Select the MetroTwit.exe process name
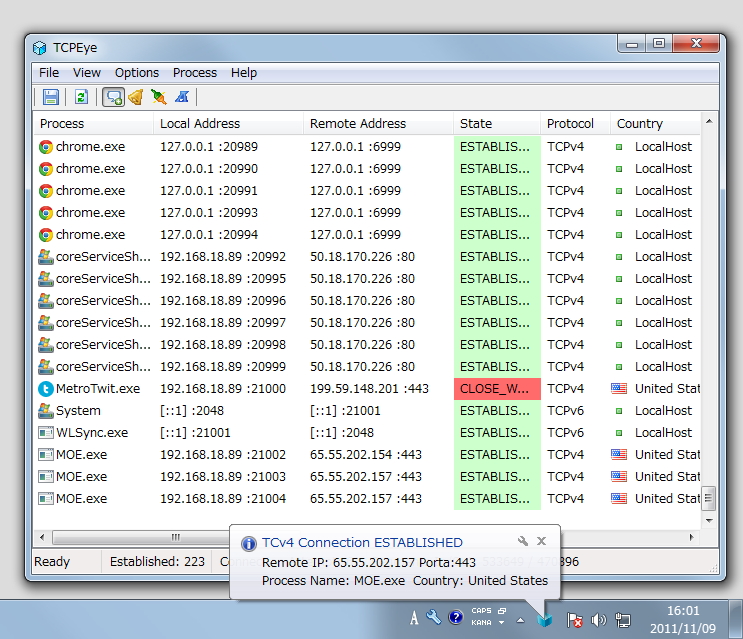This screenshot has width=743, height=639. point(98,389)
